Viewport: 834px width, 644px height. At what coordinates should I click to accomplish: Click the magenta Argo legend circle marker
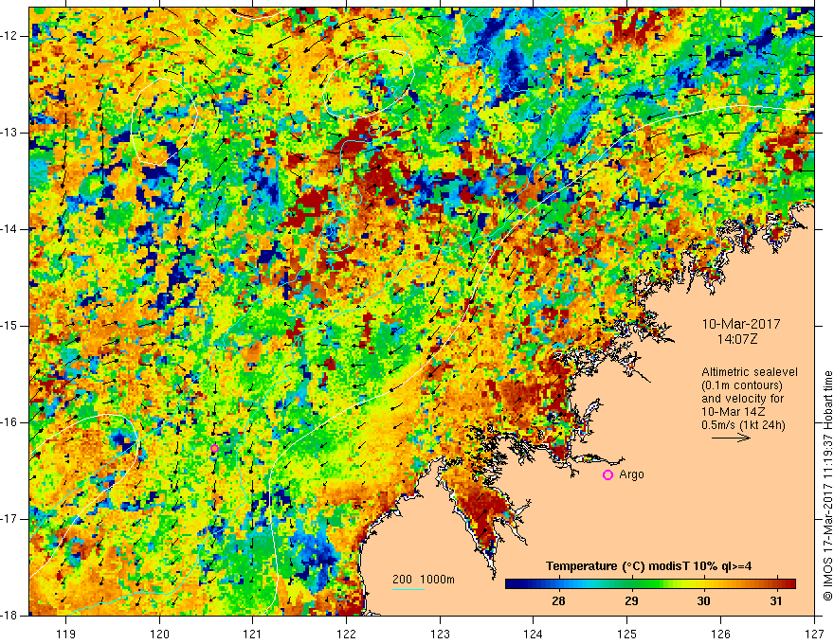tap(607, 474)
